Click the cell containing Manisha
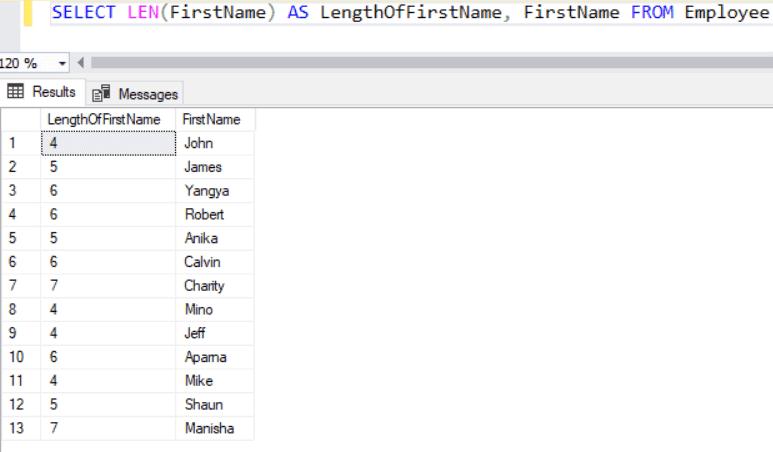 click(215, 429)
